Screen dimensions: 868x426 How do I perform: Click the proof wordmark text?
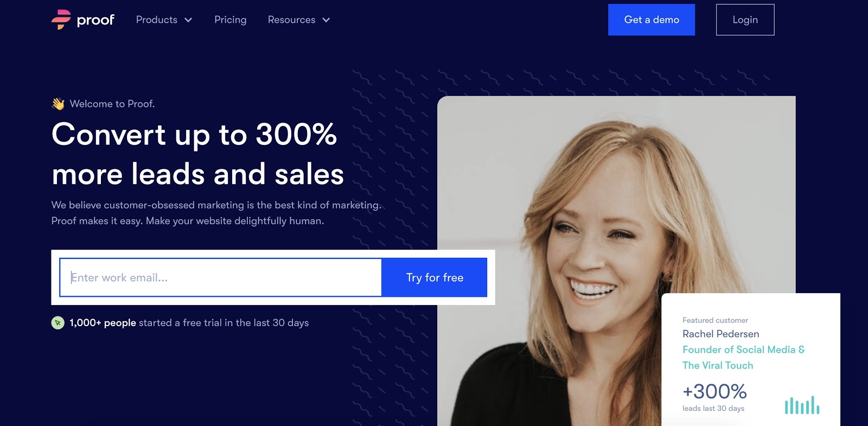[x=95, y=20]
